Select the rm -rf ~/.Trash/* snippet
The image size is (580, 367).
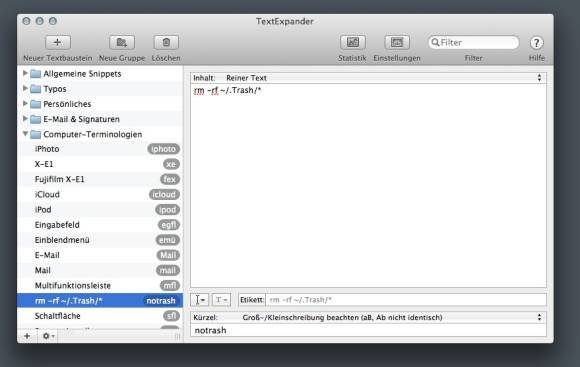[100, 300]
